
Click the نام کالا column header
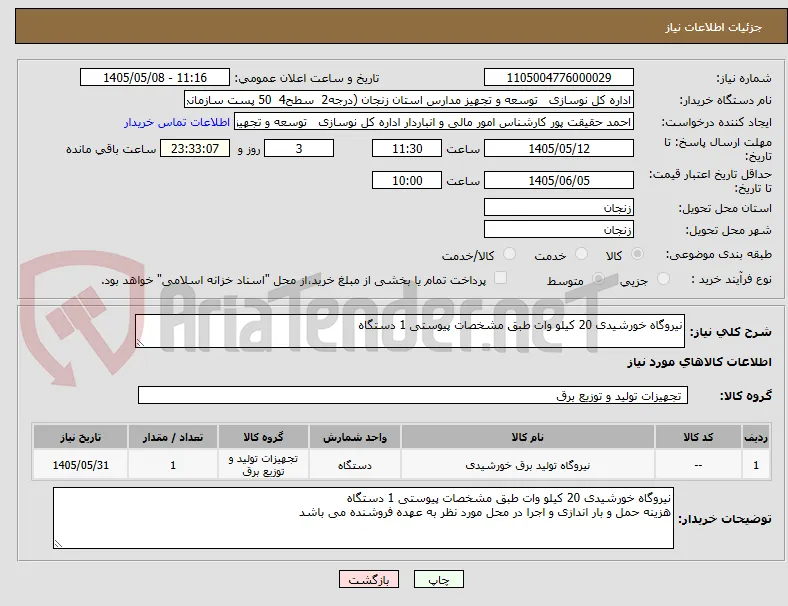pos(528,437)
